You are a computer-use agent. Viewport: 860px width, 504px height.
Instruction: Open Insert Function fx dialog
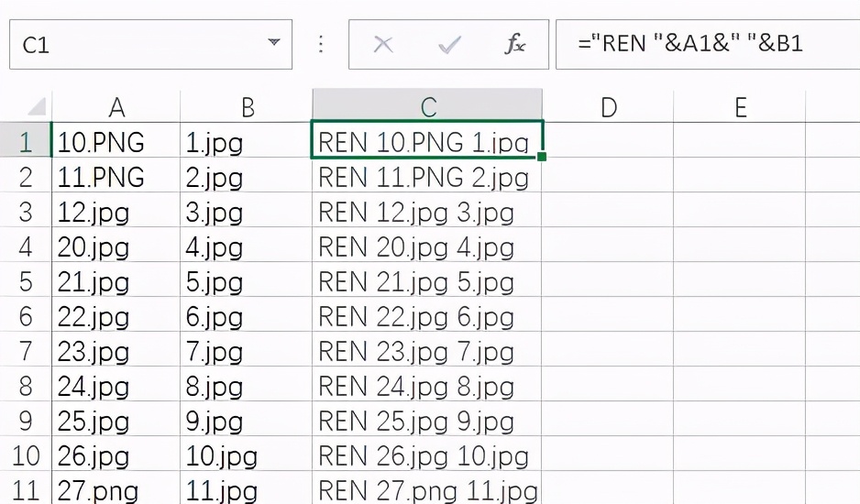(515, 44)
